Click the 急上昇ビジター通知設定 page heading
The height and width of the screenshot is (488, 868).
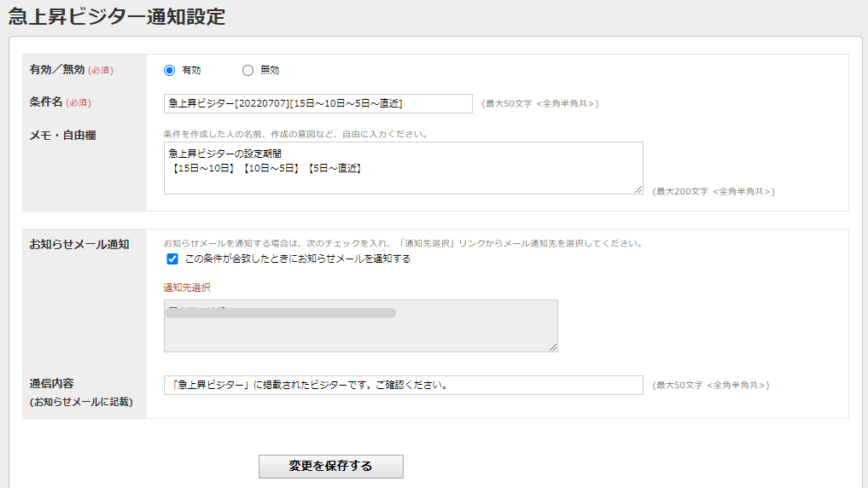[117, 16]
